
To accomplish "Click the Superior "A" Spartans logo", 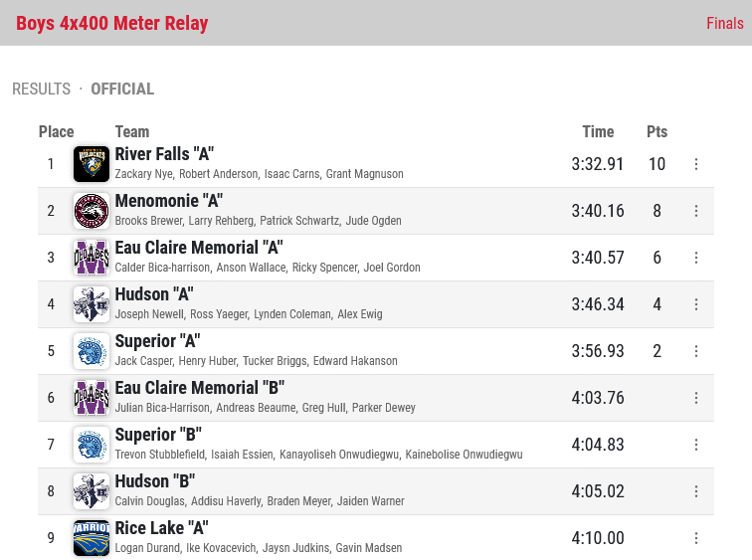I will coord(92,351).
